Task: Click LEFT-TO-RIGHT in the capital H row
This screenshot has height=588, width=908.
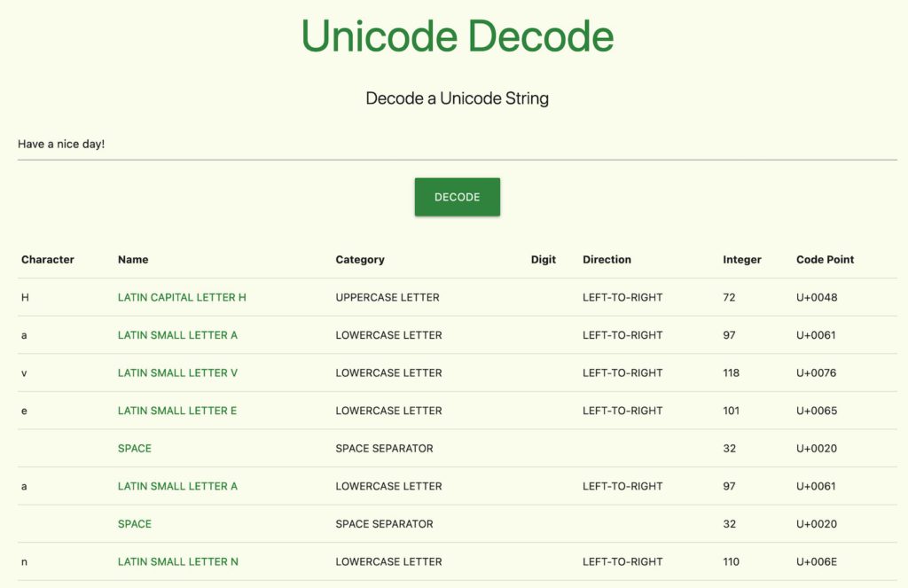Action: (622, 297)
